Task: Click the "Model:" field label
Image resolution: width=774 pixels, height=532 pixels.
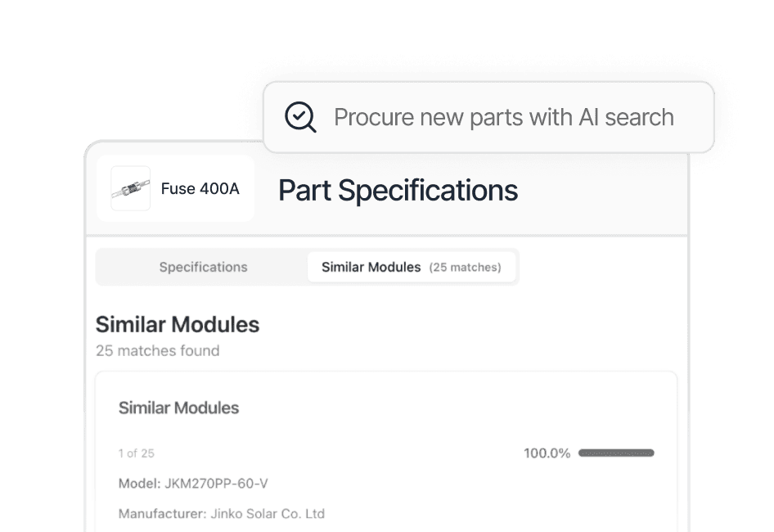Action: coord(139,484)
